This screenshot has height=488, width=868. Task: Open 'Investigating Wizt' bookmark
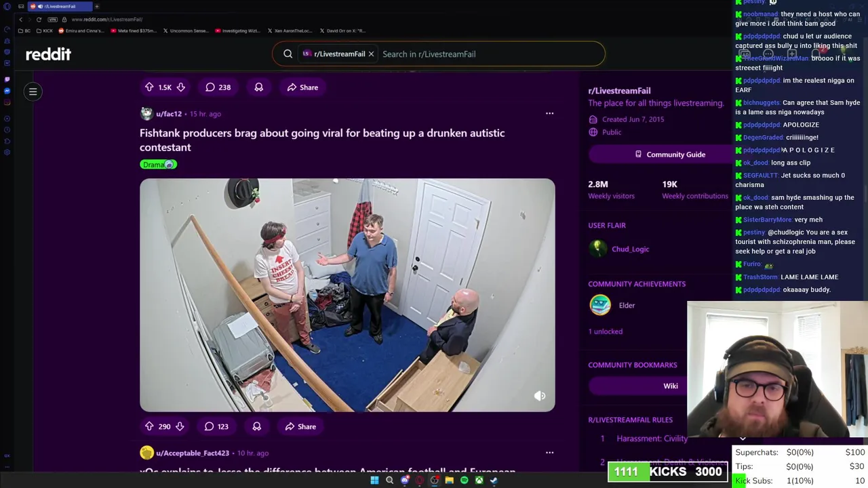pyautogui.click(x=238, y=30)
